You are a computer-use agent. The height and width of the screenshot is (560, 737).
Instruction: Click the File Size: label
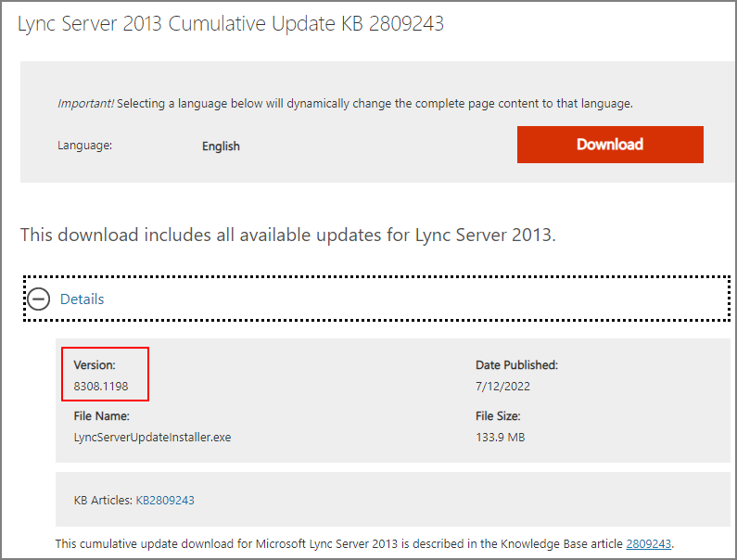click(498, 416)
